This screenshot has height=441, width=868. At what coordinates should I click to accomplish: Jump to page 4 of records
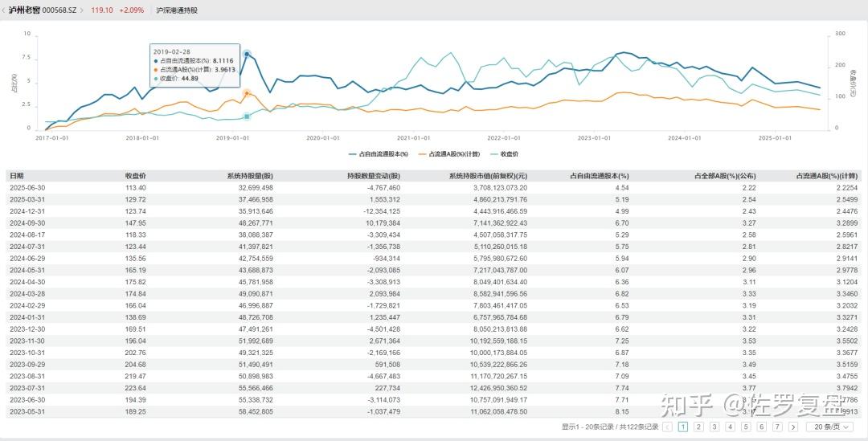[x=730, y=427]
